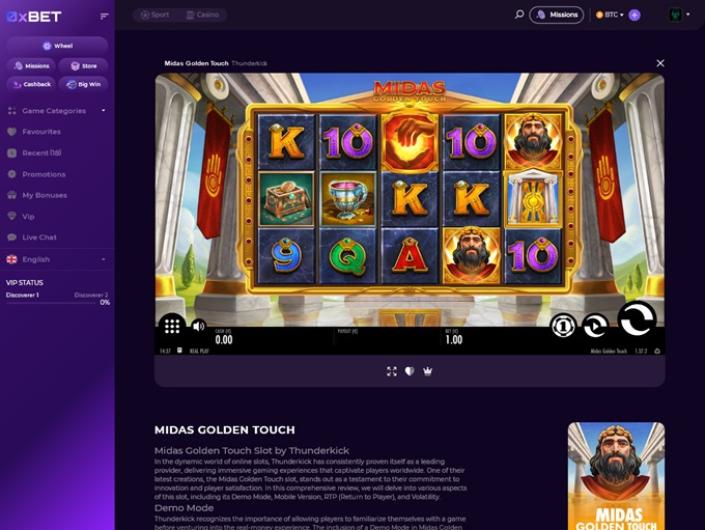705x530 pixels.
Task: Open the BTC currency dropdown
Action: 610,15
